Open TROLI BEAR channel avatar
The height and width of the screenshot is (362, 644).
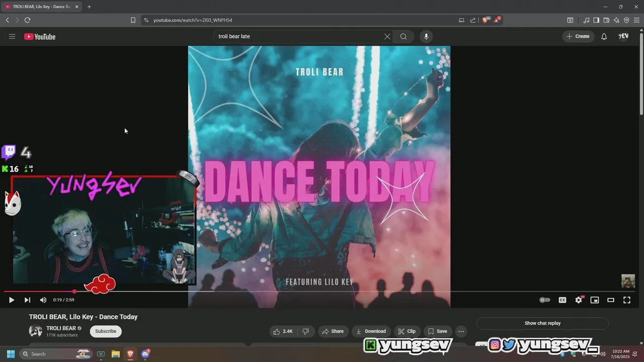[36, 331]
